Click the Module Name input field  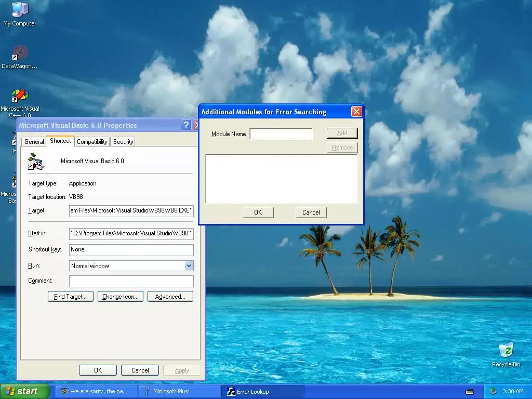click(x=281, y=134)
